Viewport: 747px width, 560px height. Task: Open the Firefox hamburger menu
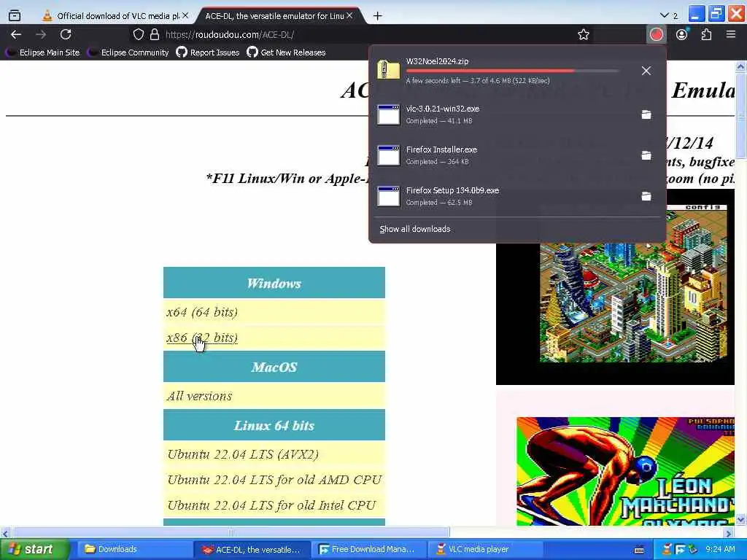pyautogui.click(x=731, y=34)
